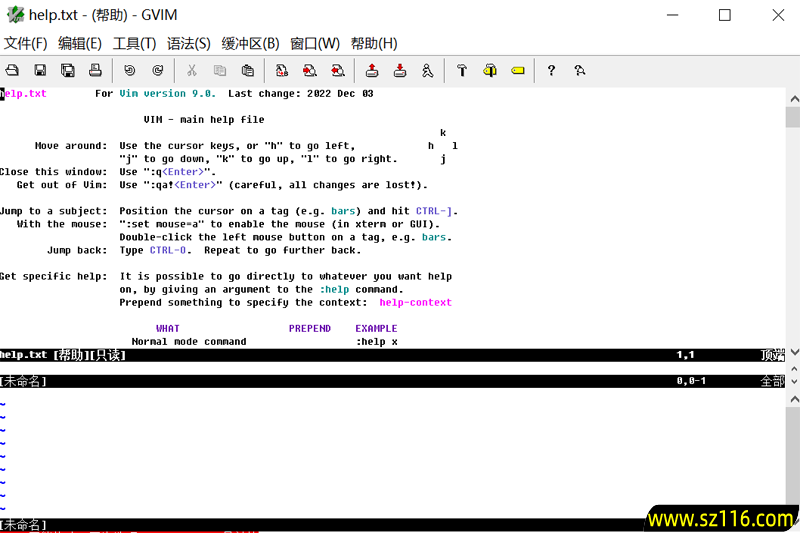Click the 'VIM - main help file' title
800x533 pixels.
204,119
